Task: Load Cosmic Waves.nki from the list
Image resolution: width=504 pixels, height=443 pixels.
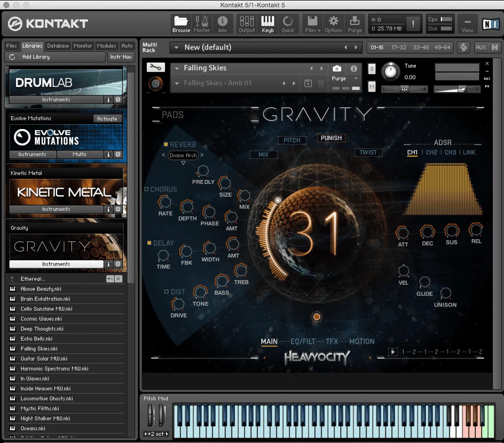Action: (66, 319)
